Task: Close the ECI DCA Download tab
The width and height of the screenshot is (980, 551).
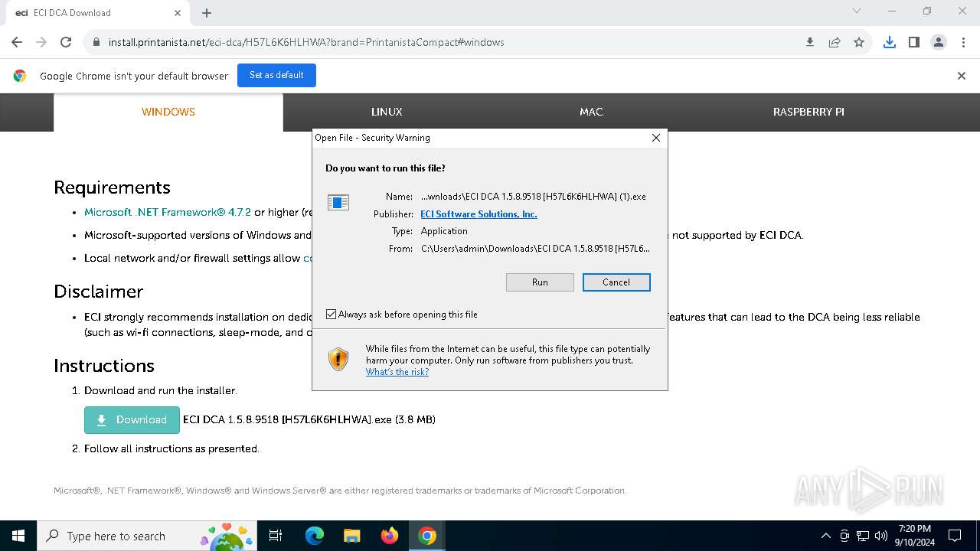Action: [x=178, y=13]
